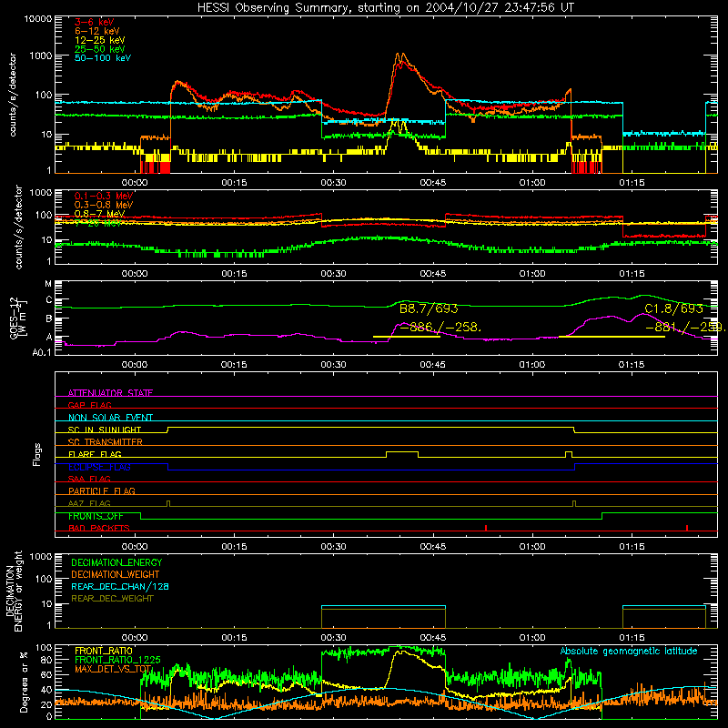Image resolution: width=728 pixels, height=728 pixels.
Task: Click 00:30 time label below the flags panel
Action: click(333, 547)
